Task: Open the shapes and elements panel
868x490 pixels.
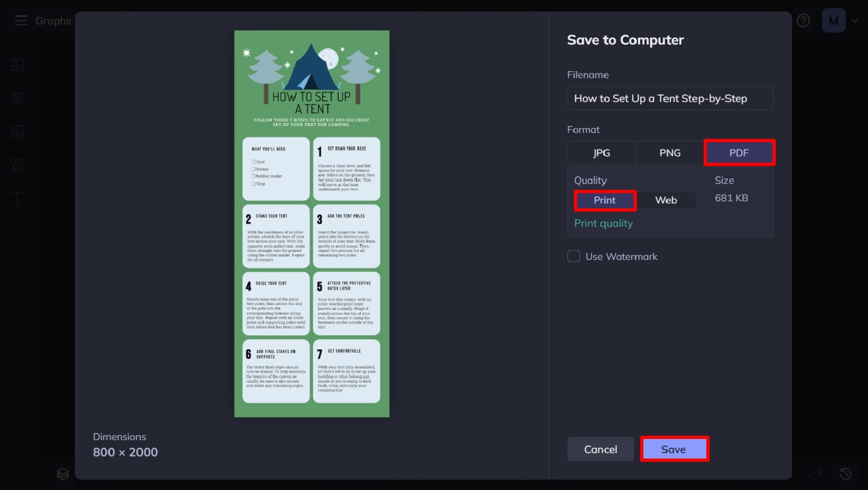Action: coord(17,166)
